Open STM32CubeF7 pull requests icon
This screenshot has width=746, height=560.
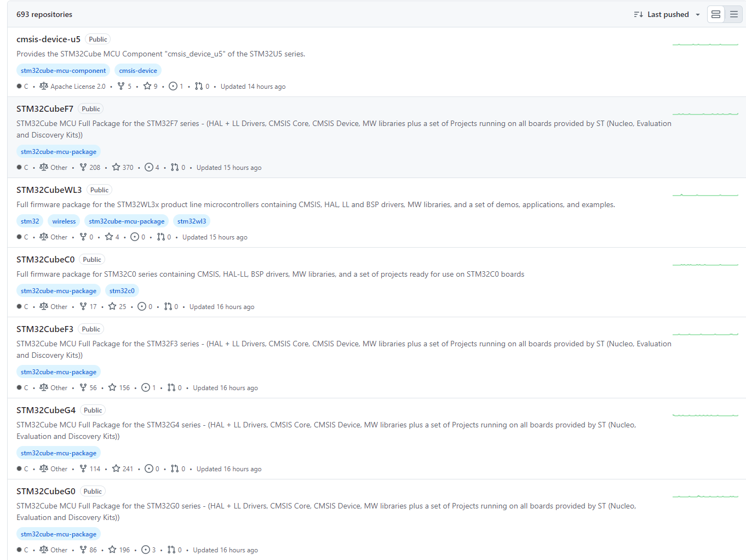pyautogui.click(x=175, y=167)
